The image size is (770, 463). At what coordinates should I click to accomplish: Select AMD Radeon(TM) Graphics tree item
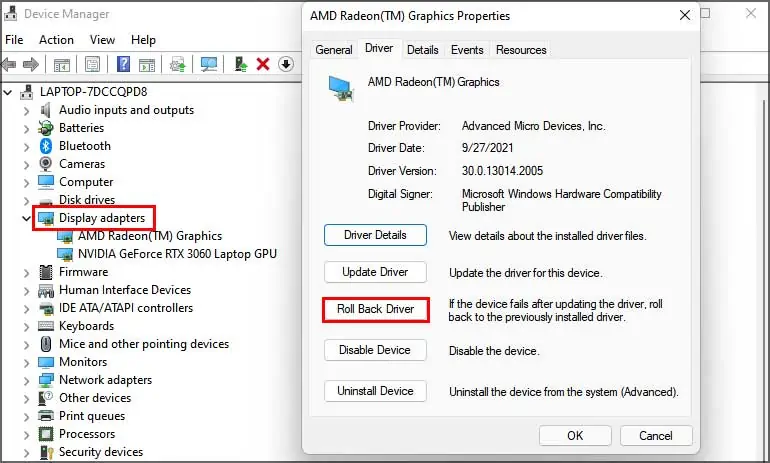(x=150, y=236)
